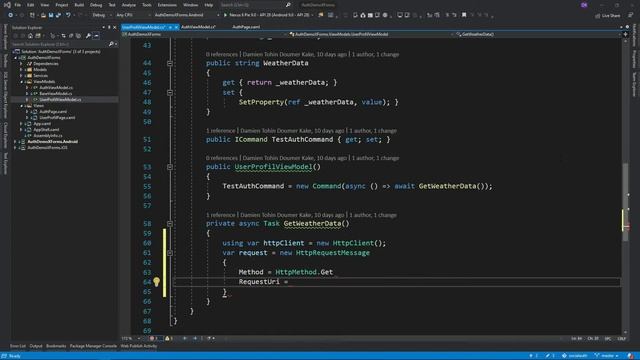
Task: Open the Edit menu
Action: [31, 5]
